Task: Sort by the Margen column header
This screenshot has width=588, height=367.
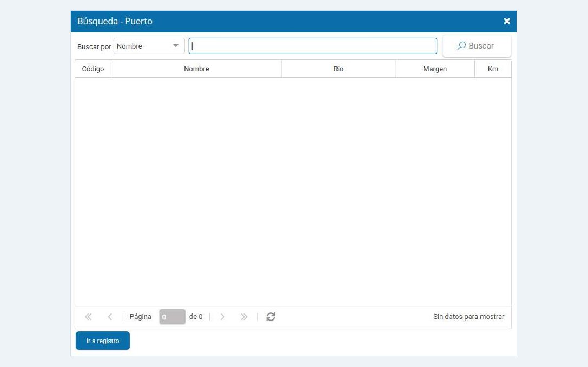Action: (x=435, y=69)
